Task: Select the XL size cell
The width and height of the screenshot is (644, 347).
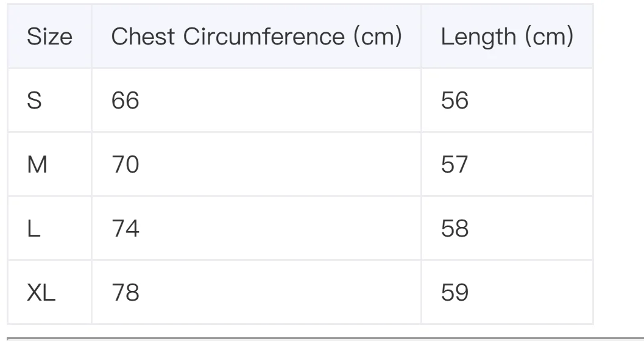Action: point(41,293)
